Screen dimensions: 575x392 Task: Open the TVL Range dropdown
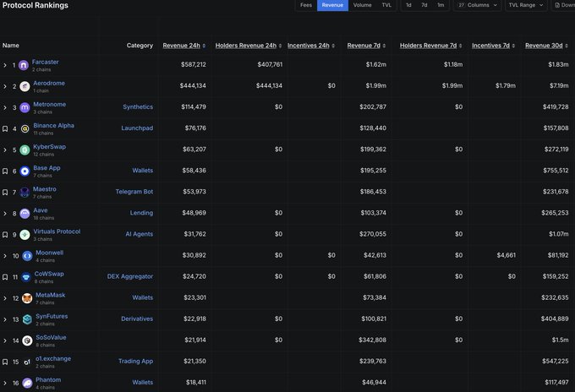(526, 5)
